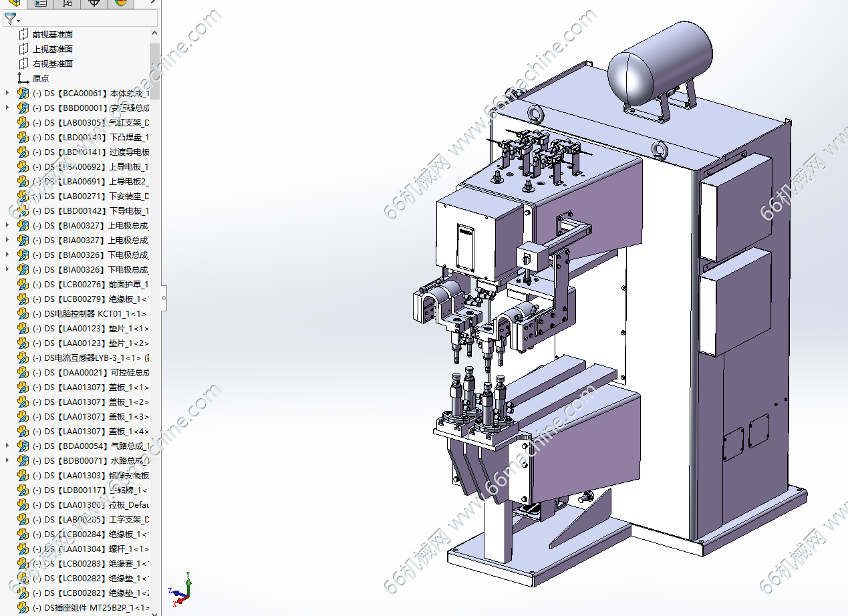The width and height of the screenshot is (848, 616).
Task: Switch to the PropertyManager tab
Action: (41, 3)
